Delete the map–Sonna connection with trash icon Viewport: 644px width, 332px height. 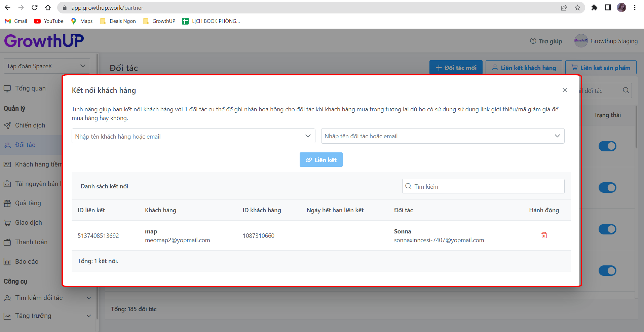544,235
